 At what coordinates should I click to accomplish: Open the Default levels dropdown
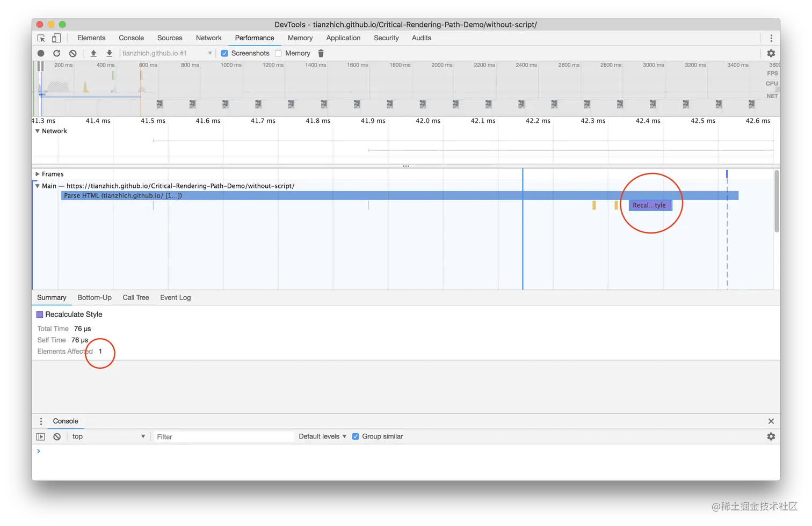322,436
